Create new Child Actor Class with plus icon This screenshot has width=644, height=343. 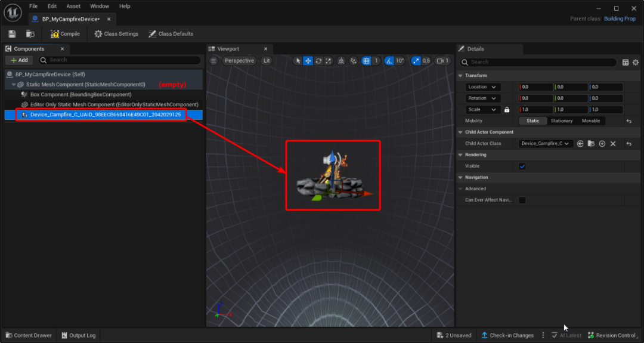coord(602,143)
